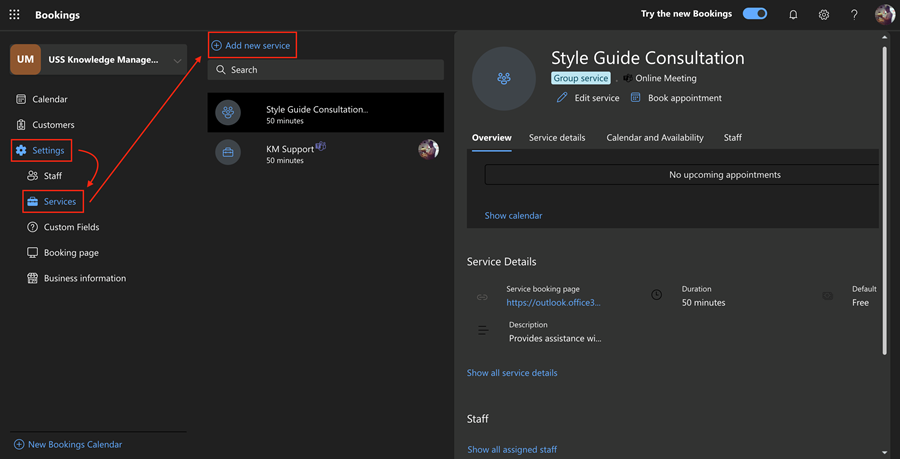Select the Style Guide Consultation service row
900x459 pixels.
click(x=325, y=113)
